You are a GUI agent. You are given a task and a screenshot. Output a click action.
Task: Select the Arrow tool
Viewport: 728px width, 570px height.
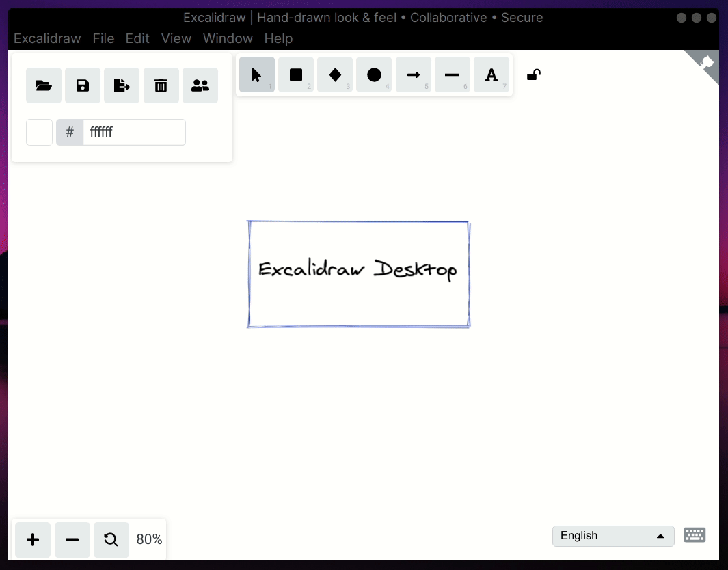[x=413, y=75]
